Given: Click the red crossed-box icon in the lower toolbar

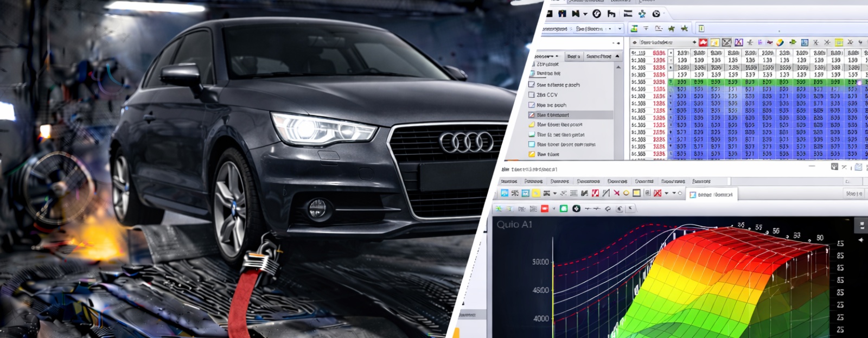Looking at the screenshot, I should (x=658, y=193).
